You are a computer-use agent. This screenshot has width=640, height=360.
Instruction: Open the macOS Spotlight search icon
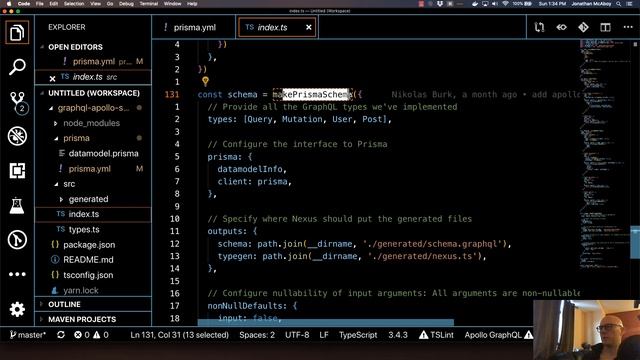[x=619, y=4]
